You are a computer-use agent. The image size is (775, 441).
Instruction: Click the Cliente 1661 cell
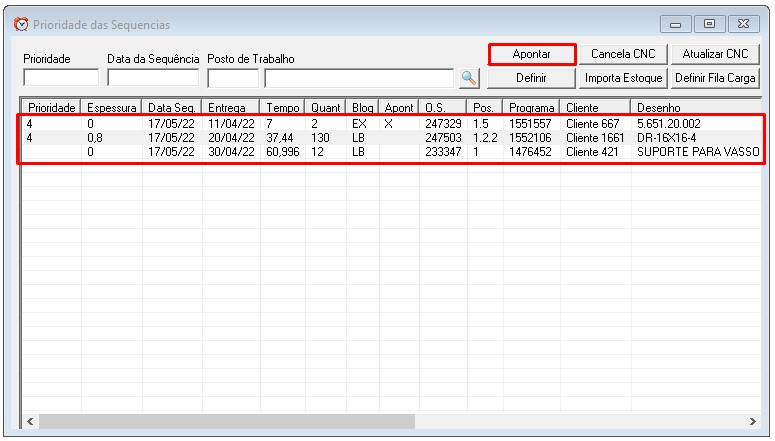595,137
